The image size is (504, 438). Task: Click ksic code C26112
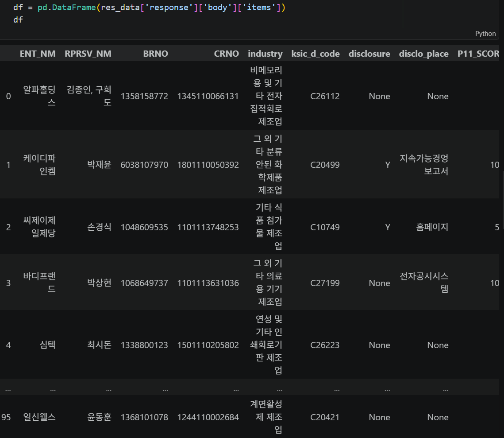pyautogui.click(x=325, y=96)
